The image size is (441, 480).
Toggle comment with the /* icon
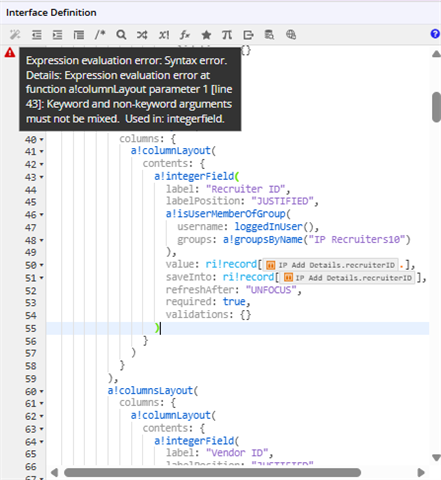click(100, 35)
